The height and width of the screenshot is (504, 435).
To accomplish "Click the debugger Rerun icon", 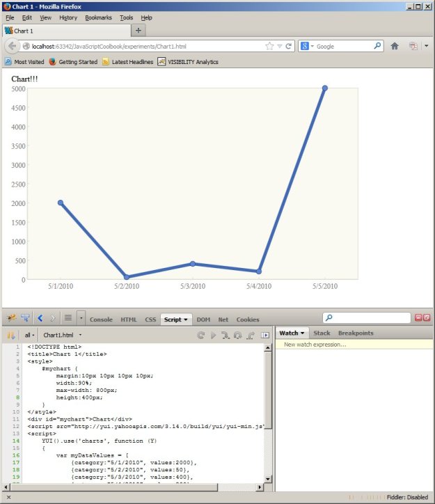I will click(x=200, y=335).
